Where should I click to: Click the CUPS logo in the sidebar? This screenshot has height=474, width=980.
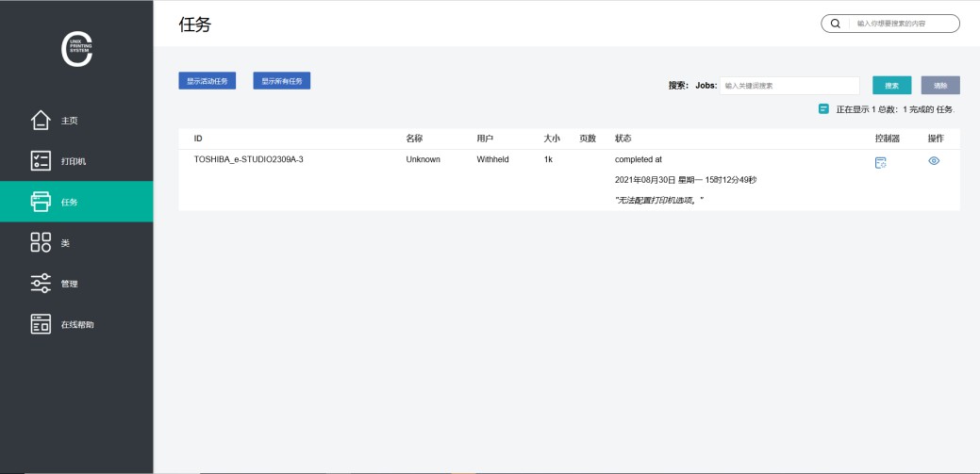pyautogui.click(x=76, y=50)
